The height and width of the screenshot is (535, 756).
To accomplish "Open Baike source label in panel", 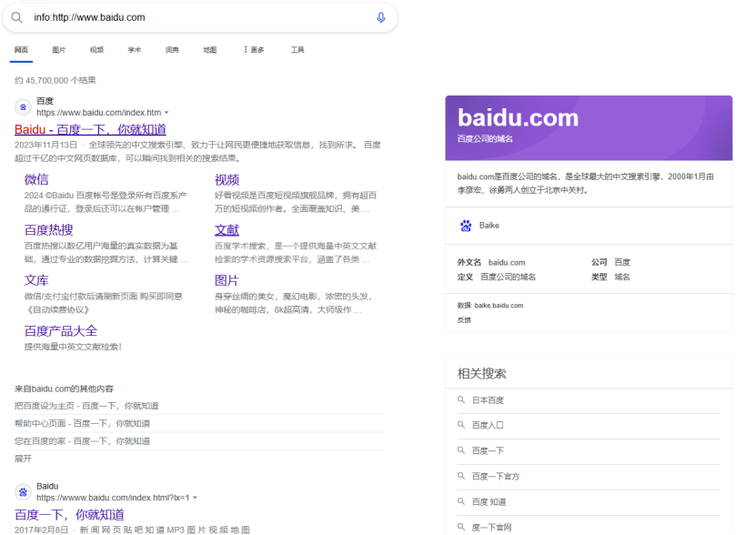I will tap(489, 226).
